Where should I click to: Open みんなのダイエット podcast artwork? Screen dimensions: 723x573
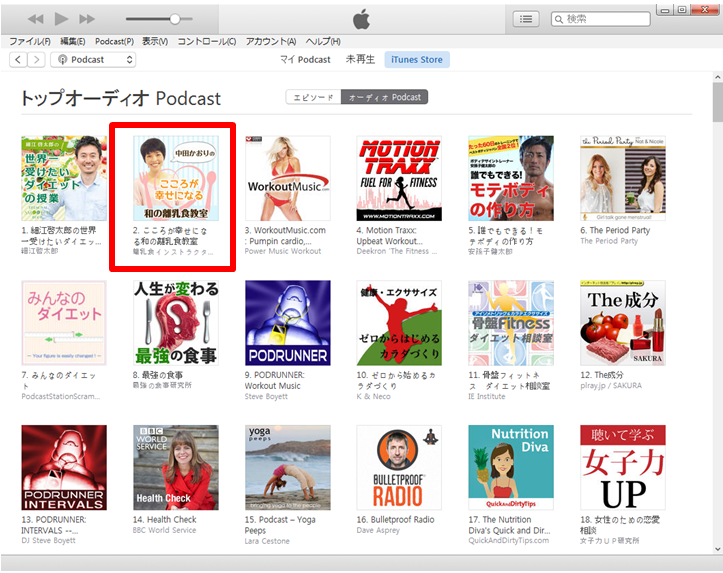pos(64,323)
